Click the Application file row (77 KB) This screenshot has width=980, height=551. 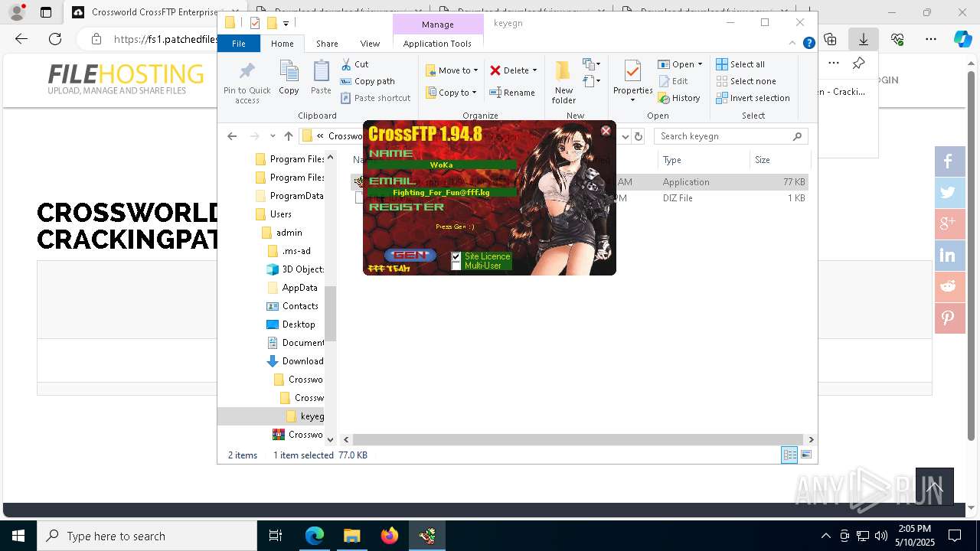[579, 182]
